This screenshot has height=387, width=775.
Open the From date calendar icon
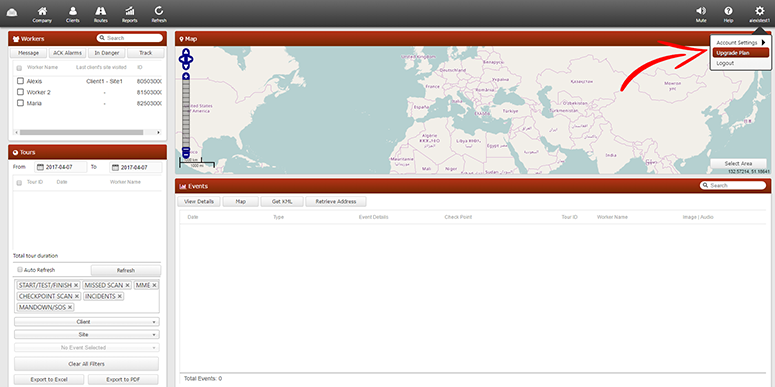[41, 168]
